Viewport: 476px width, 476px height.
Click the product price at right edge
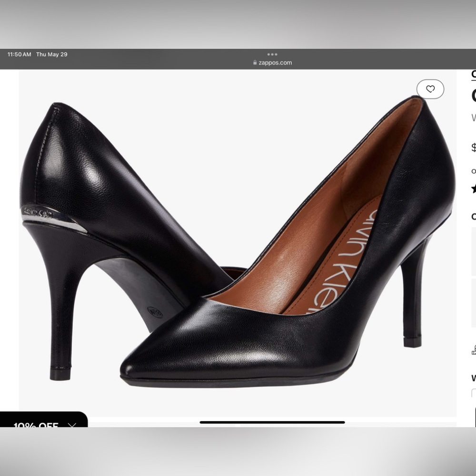(474, 148)
